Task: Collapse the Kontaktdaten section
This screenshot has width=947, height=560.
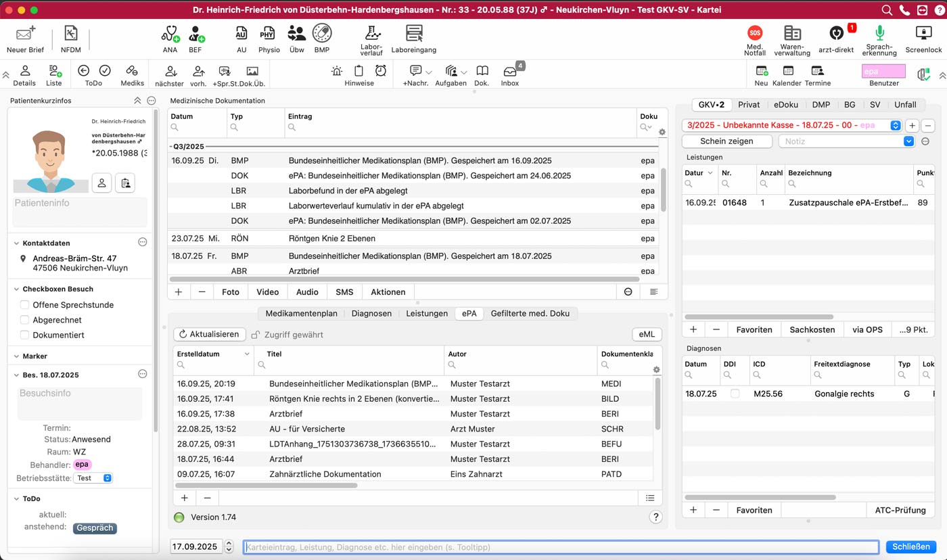Action: pos(16,243)
